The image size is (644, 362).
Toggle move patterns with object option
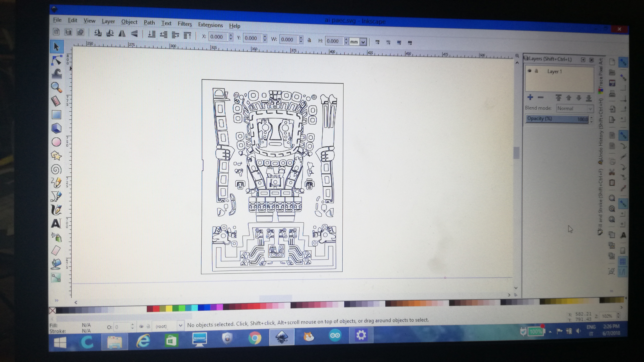point(410,43)
